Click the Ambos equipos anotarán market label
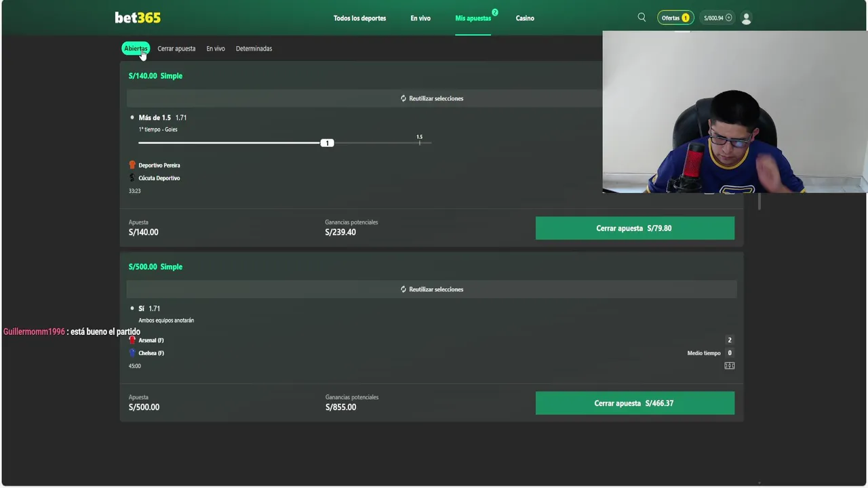868x488 pixels. (166, 321)
